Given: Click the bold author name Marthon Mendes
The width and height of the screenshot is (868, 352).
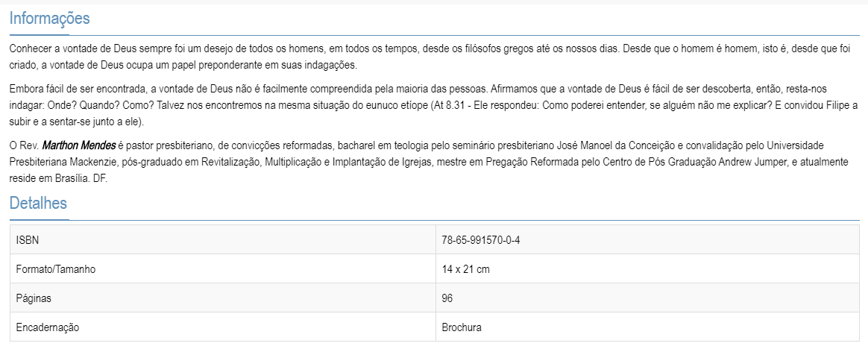Looking at the screenshot, I should pyautogui.click(x=78, y=145).
